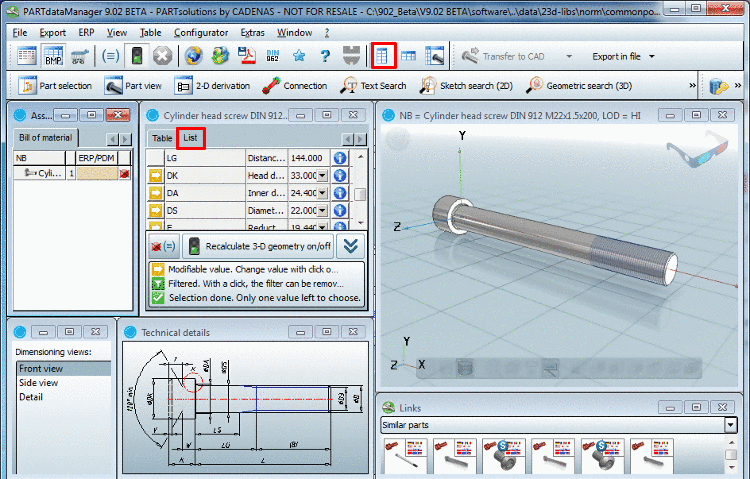Expand the toolbar overflow chevron after Geometric search

click(692, 86)
